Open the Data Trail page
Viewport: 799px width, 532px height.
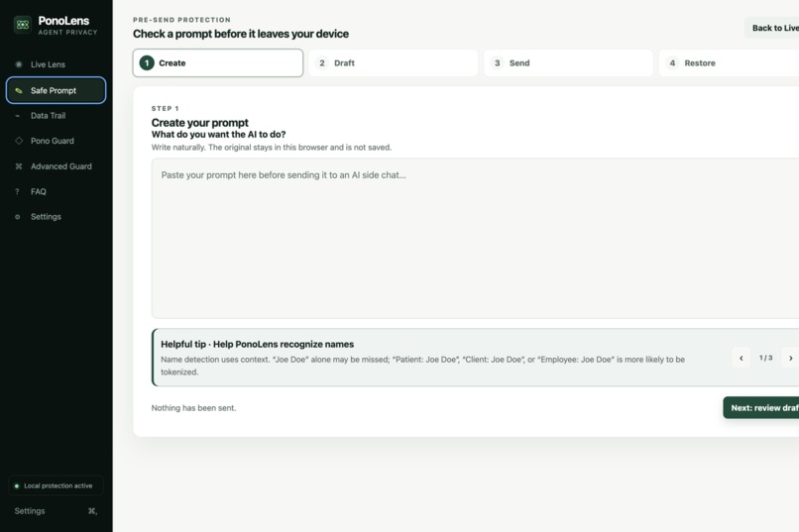pos(57,116)
